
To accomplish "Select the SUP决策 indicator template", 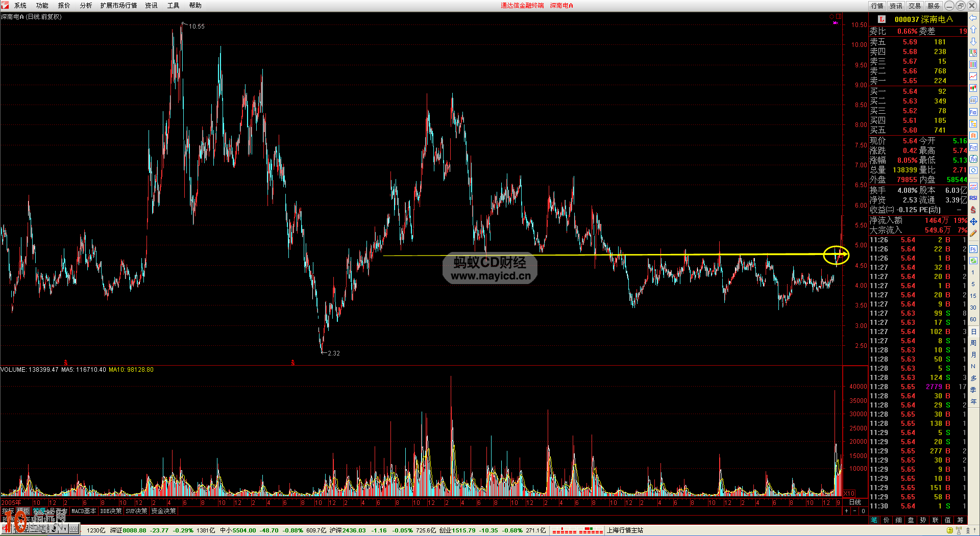I will [x=136, y=511].
